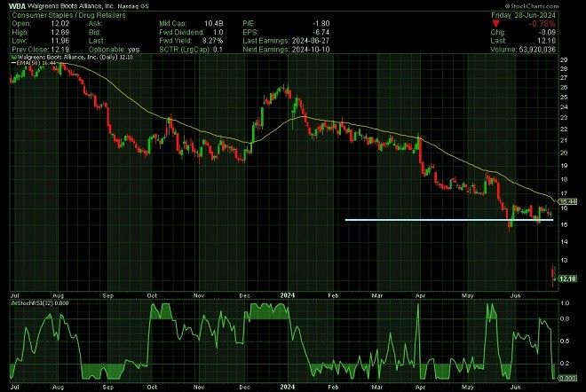Click the Low value 11.96
The height and width of the screenshot is (392, 586).
click(x=60, y=41)
